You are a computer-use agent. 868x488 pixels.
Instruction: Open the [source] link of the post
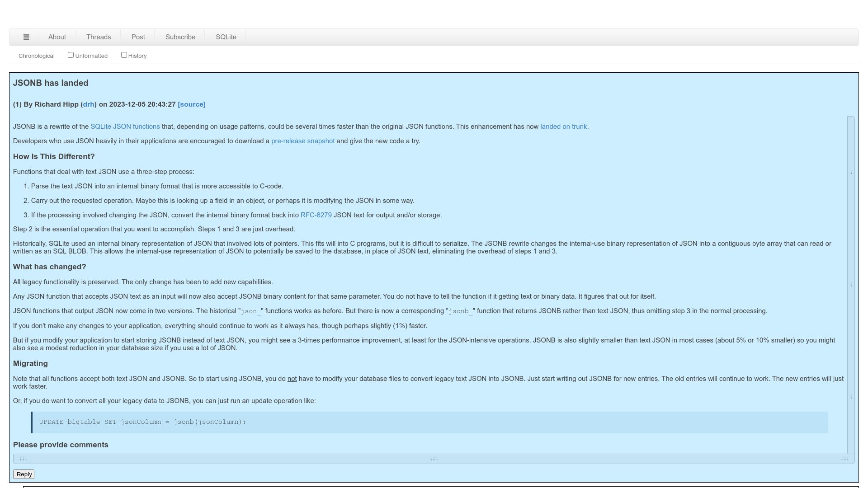point(192,104)
